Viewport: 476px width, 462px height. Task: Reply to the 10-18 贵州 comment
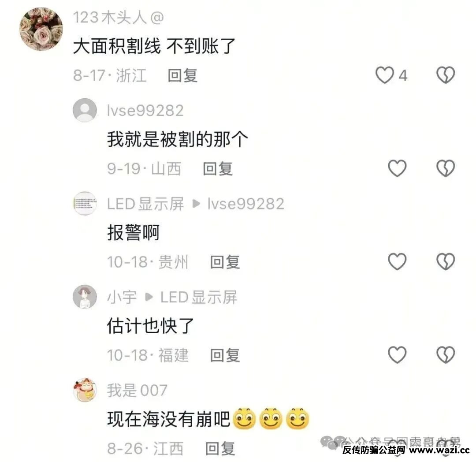tap(225, 262)
